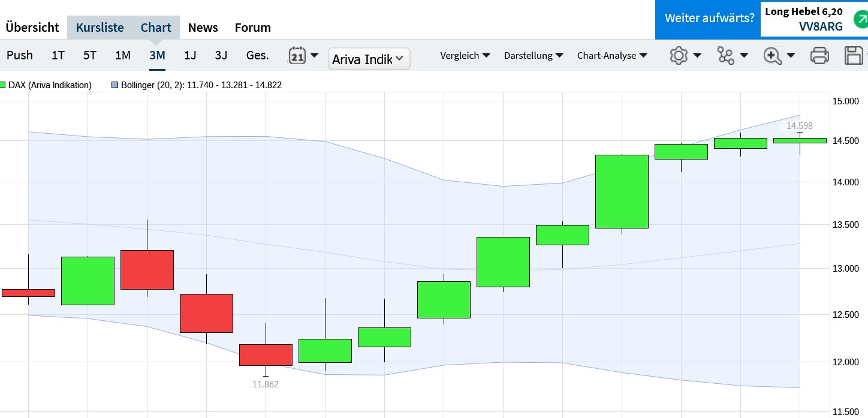This screenshot has height=418, width=868.
Task: Open the calendar date picker icon
Action: [x=297, y=56]
